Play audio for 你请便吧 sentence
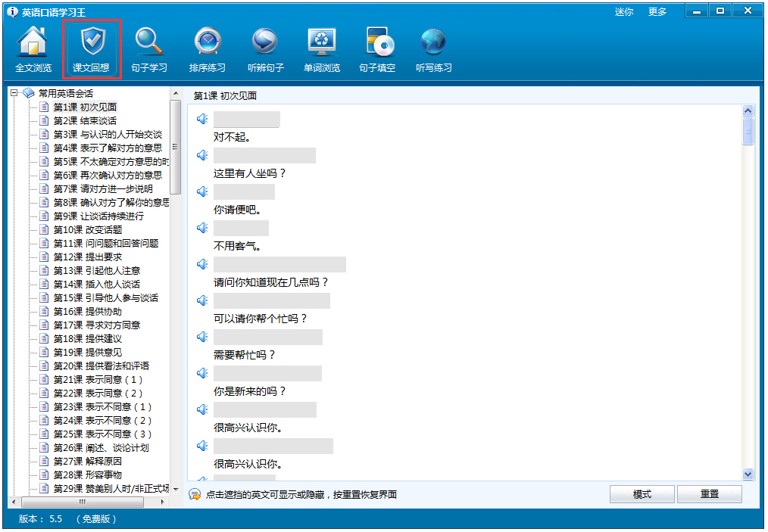 point(201,191)
